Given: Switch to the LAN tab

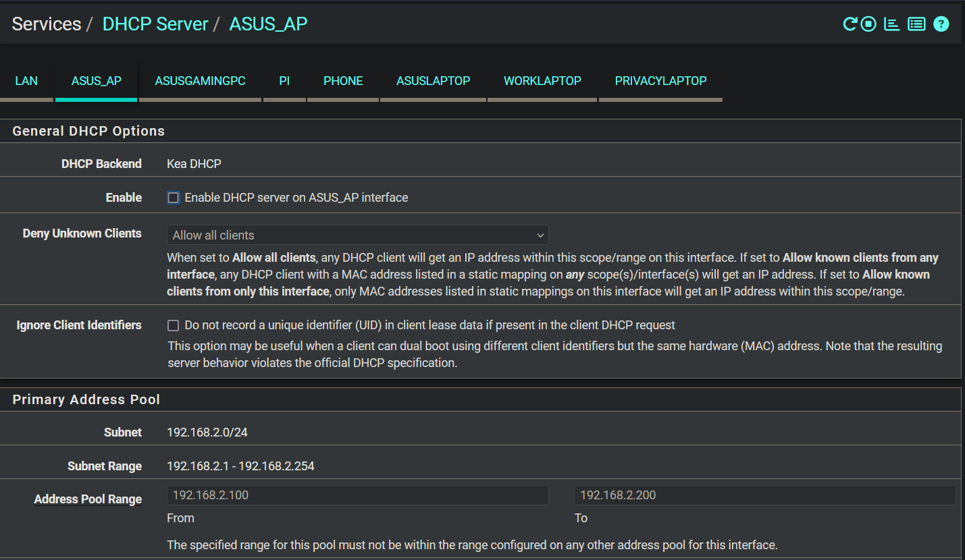Looking at the screenshot, I should [26, 81].
